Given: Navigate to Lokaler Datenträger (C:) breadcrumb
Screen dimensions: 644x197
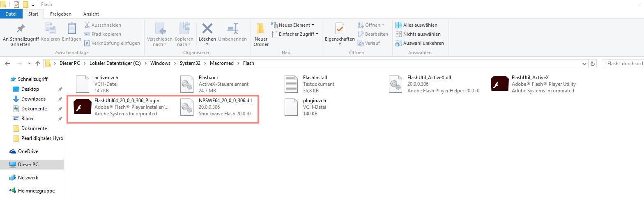Looking at the screenshot, I should click(x=115, y=63).
